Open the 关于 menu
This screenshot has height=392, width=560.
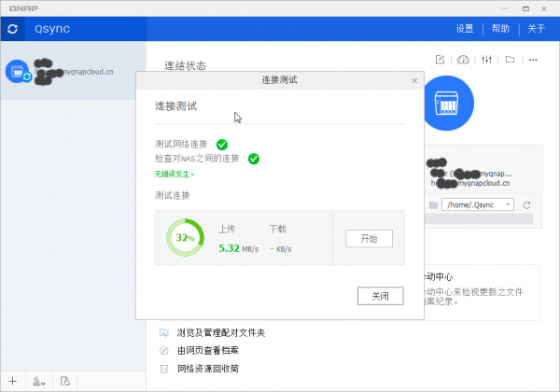536,29
